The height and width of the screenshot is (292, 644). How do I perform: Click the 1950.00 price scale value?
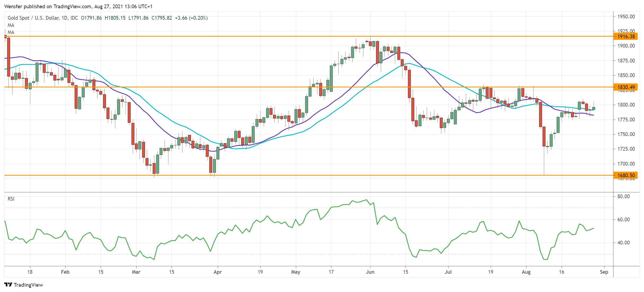pyautogui.click(x=626, y=16)
